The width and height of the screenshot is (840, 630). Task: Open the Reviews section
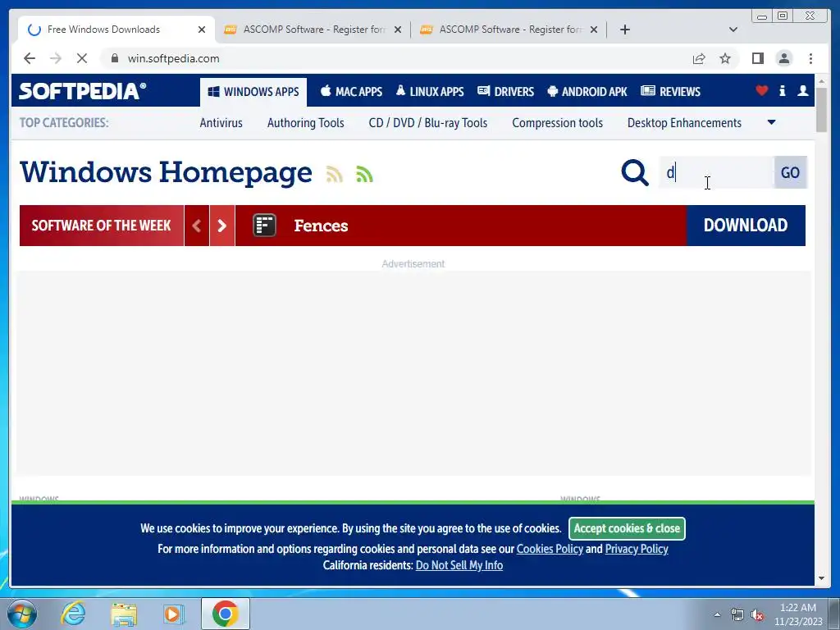click(x=671, y=92)
